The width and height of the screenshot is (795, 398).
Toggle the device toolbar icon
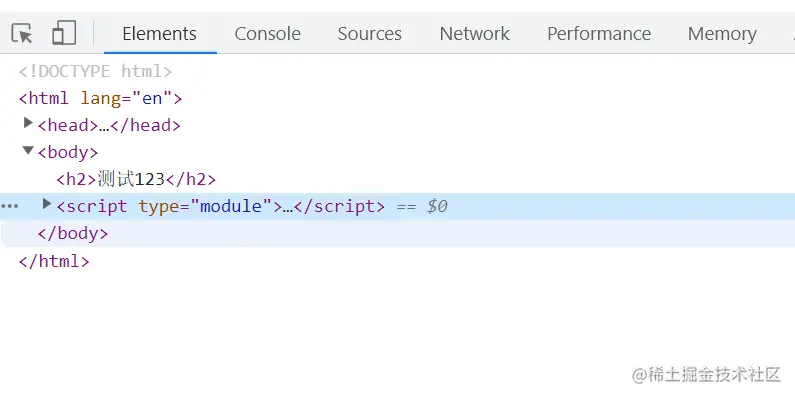click(64, 33)
